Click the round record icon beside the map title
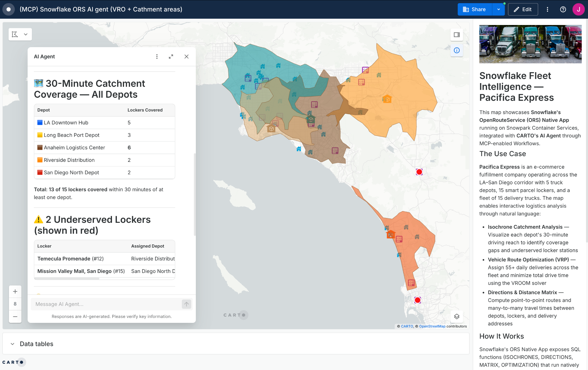Image resolution: width=588 pixels, height=370 pixels. click(x=9, y=9)
